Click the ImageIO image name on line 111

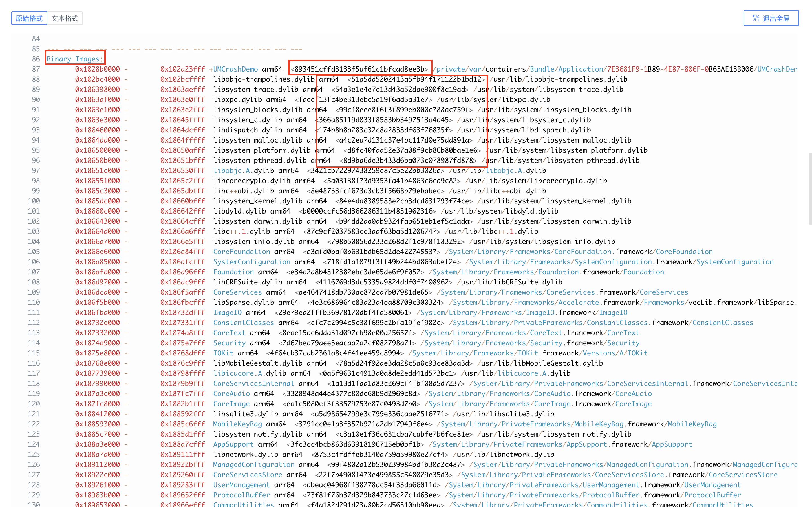227,313
